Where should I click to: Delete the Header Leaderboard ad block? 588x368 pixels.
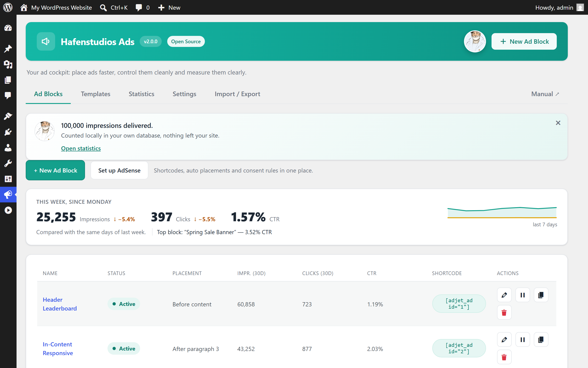coord(504,313)
